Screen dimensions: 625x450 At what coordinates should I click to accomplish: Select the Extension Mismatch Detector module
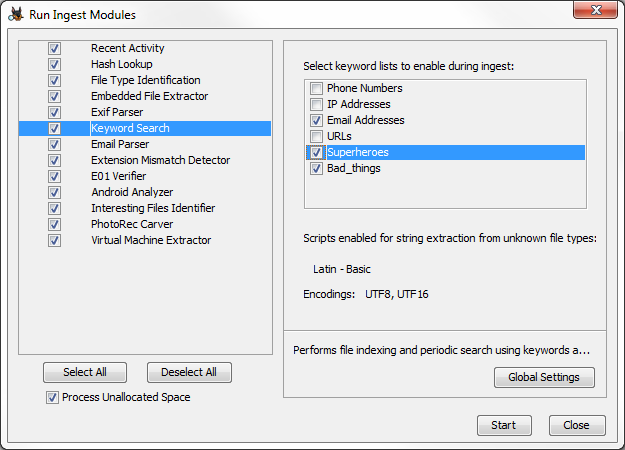(x=145, y=160)
